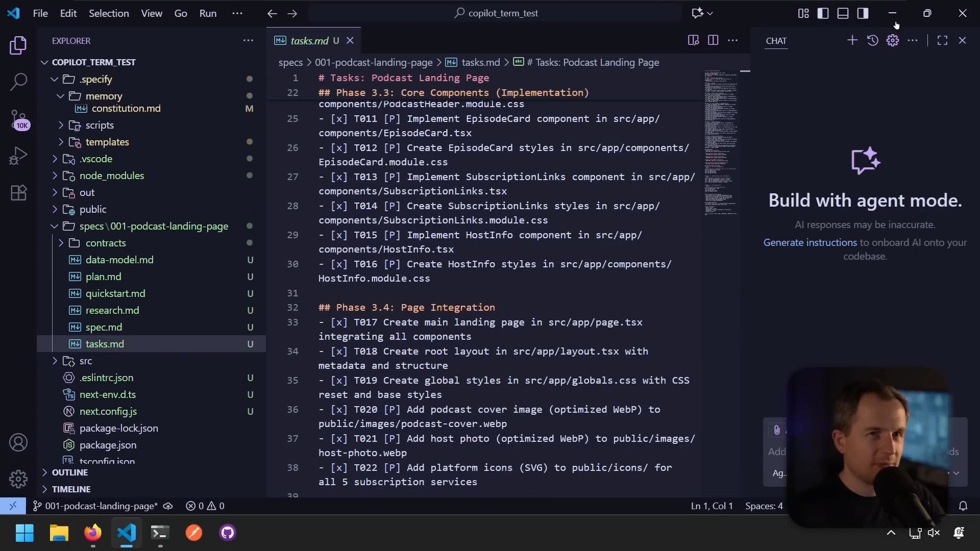Image resolution: width=980 pixels, height=551 pixels.
Task: Start a new chat with plus icon
Action: [x=852, y=40]
